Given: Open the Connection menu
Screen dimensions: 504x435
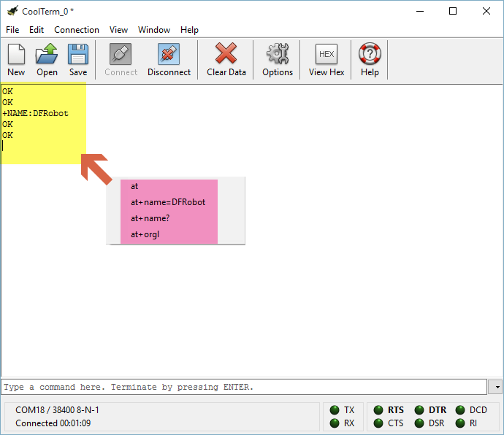Looking at the screenshot, I should [x=77, y=30].
